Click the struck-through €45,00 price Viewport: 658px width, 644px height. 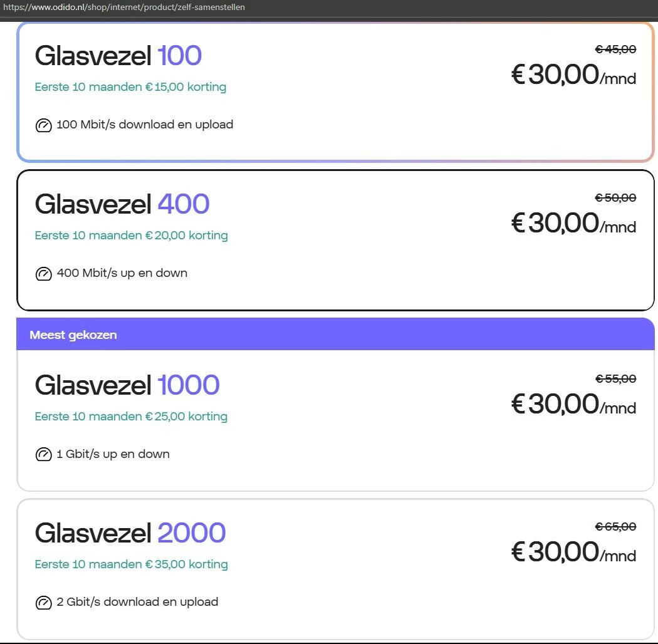tap(615, 50)
